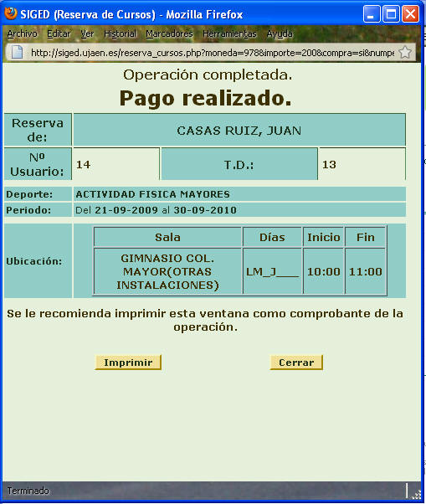426x504 pixels.
Task: Close the SIGED Firefox window
Action: click(x=410, y=14)
